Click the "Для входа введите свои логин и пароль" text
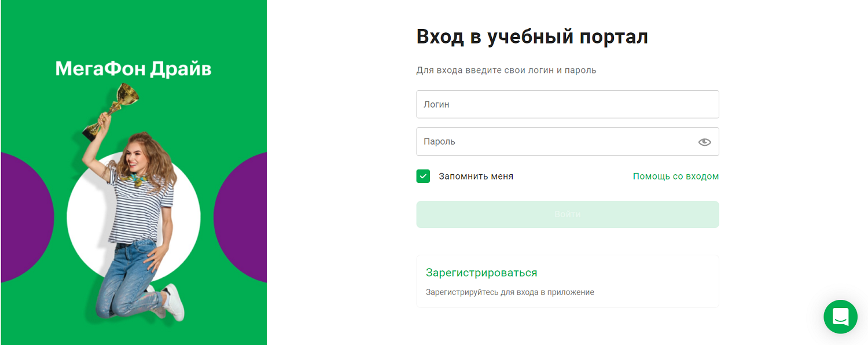This screenshot has height=345, width=868. point(506,70)
